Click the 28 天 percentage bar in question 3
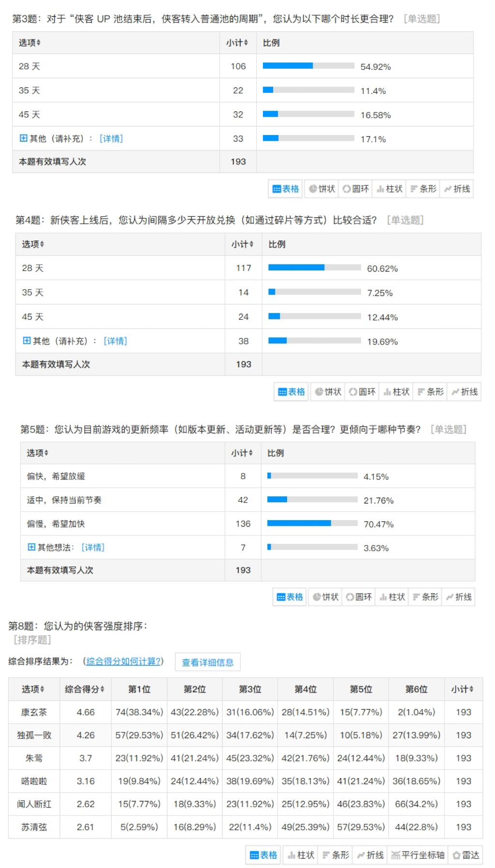Viewport: 495px width, 868px height. tap(308, 66)
